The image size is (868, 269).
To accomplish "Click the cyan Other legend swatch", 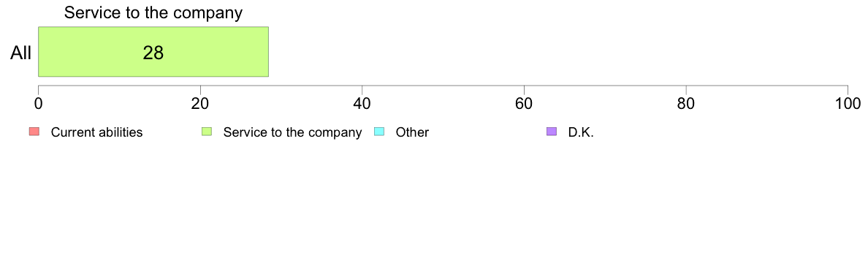I will (x=380, y=132).
